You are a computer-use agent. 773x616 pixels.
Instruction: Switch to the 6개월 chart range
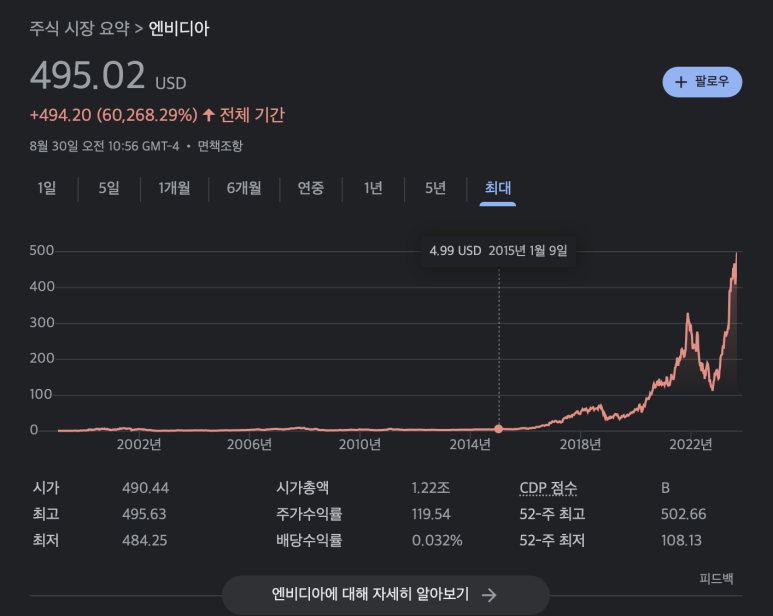click(x=244, y=188)
